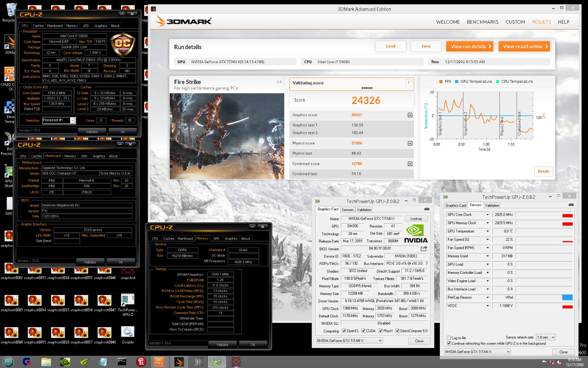
Task: Open GPU selector dropdown in GPU-Z Graphics Card window
Action: click(x=349, y=341)
